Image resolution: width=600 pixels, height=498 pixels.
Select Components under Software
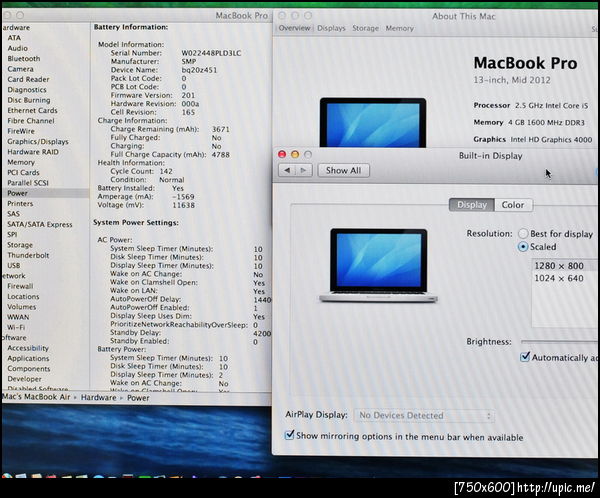pos(29,369)
